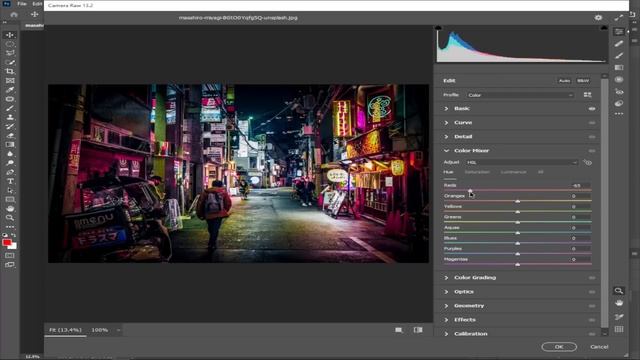Select the Zoom tool in left toolbar
Viewport: 640px width, 360px height.
point(10,218)
